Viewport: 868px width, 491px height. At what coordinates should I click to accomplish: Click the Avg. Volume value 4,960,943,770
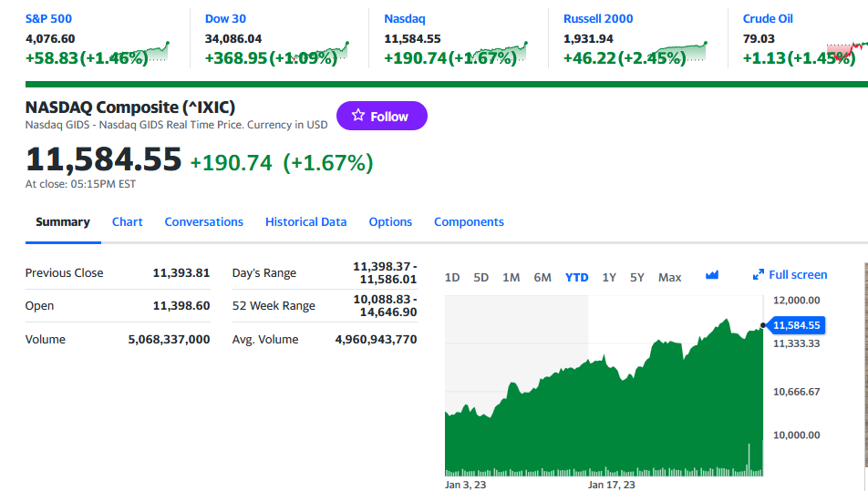point(376,339)
